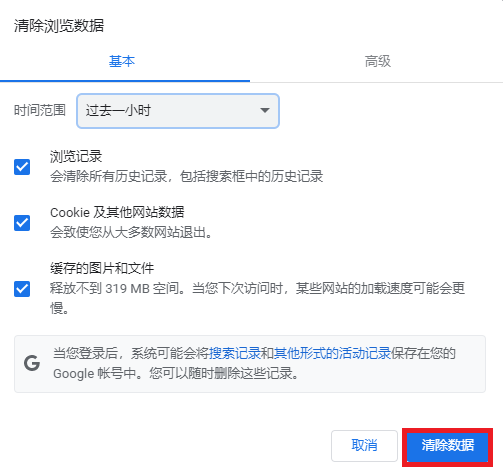Disable the 缓存的图片和文件 checkbox
Viewport: 503px width, 473px height.
pyautogui.click(x=22, y=289)
